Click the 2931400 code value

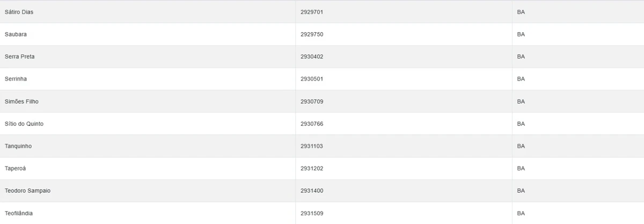[x=312, y=191]
